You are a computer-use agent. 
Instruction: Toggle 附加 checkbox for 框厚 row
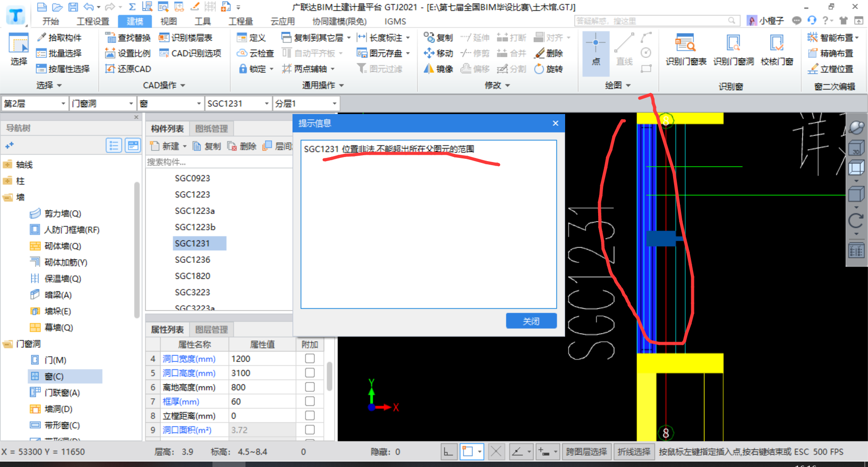tap(310, 401)
